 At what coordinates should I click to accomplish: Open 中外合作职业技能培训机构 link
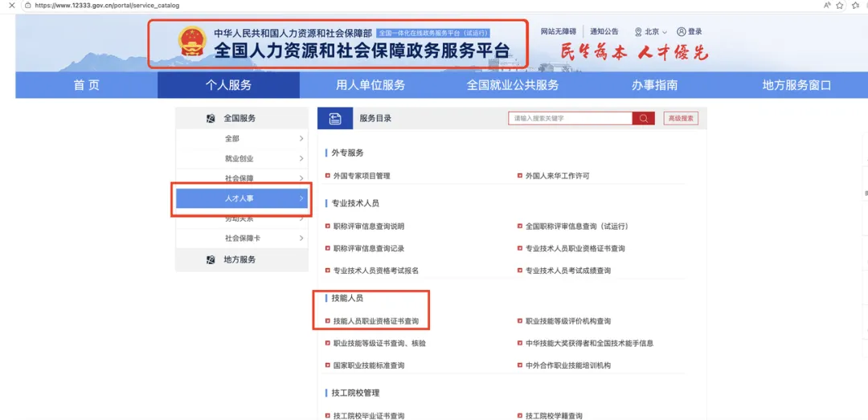[x=568, y=365]
